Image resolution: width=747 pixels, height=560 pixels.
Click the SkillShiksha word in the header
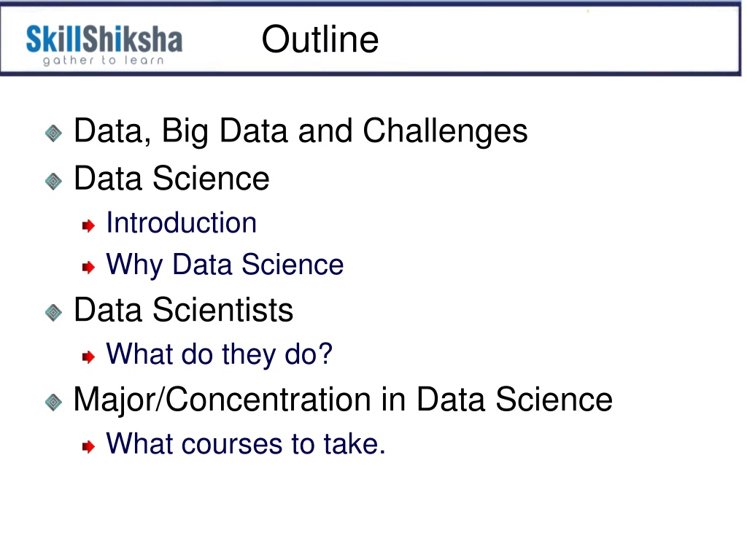pos(104,39)
